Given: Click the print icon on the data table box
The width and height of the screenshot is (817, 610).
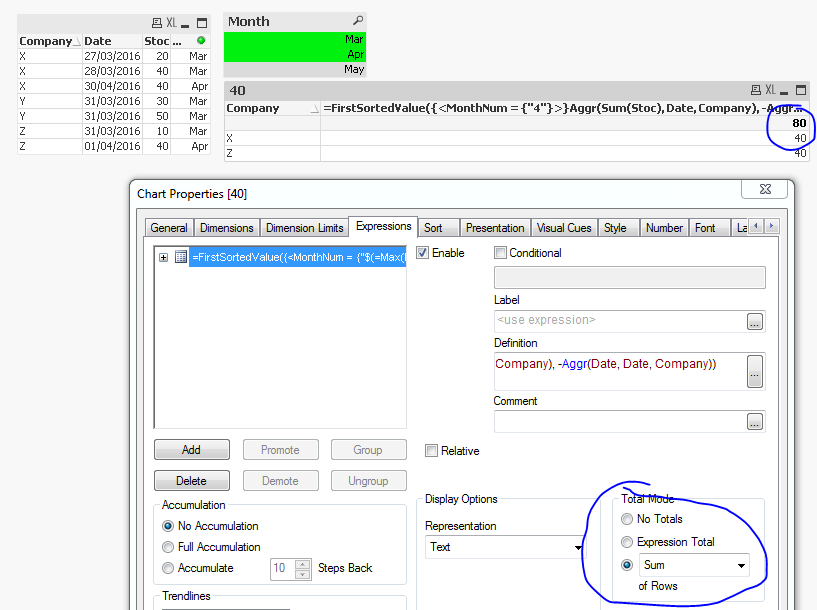Looking at the screenshot, I should [157, 23].
